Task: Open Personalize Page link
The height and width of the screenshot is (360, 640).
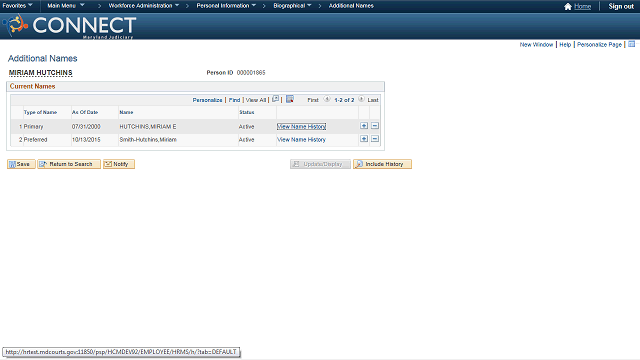Action: pyautogui.click(x=599, y=44)
